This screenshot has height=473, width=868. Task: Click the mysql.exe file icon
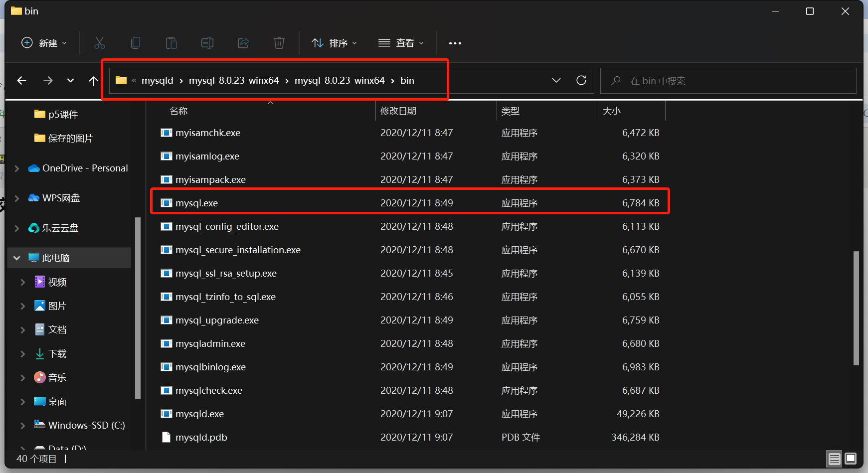click(167, 203)
